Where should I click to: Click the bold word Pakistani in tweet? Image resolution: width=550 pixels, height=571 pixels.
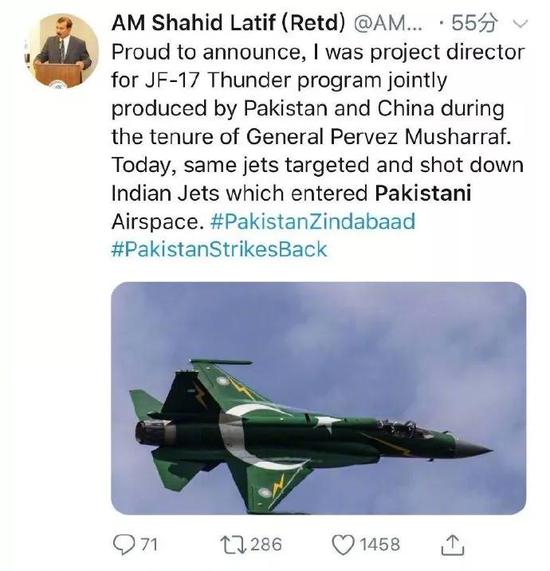[423, 193]
